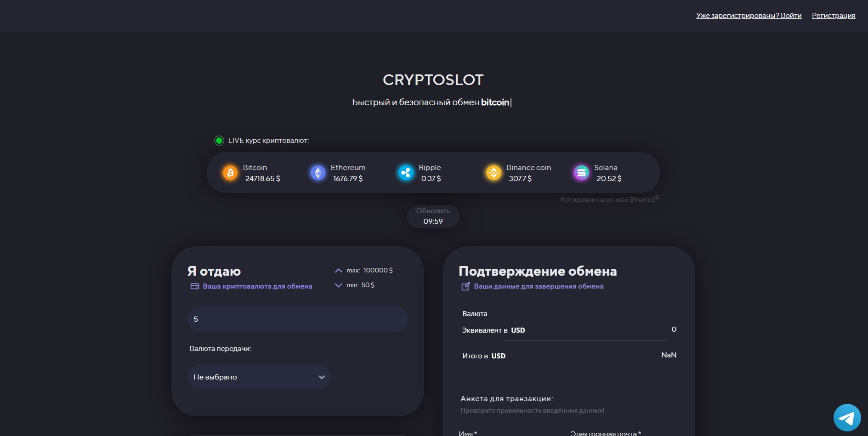Click 'Проверьте правильность введённых данных!' note
868x436 pixels.
coord(533,410)
